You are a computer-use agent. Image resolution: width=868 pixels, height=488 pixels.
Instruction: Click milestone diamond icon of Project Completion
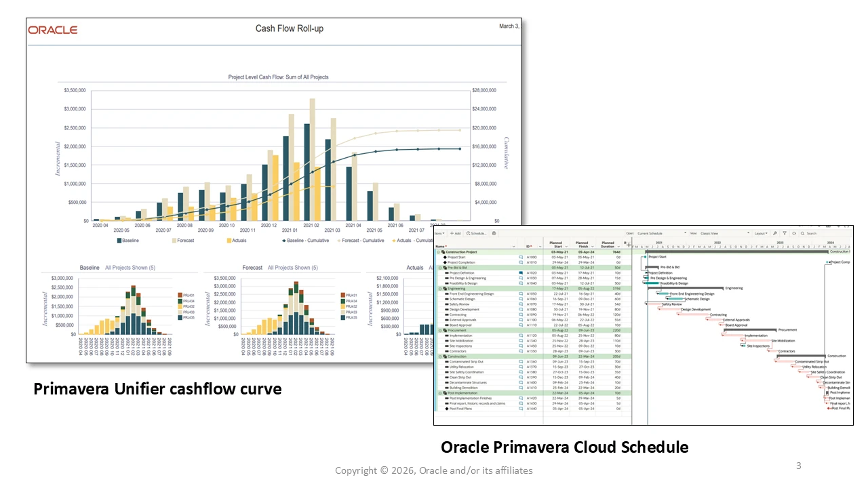(x=445, y=262)
